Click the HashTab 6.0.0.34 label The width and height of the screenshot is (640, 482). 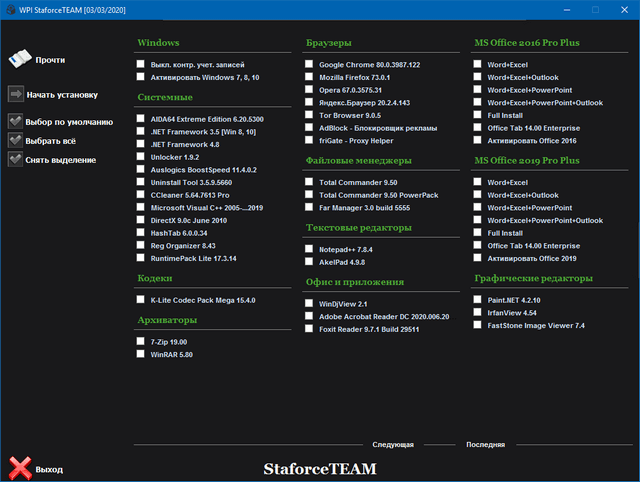179,233
